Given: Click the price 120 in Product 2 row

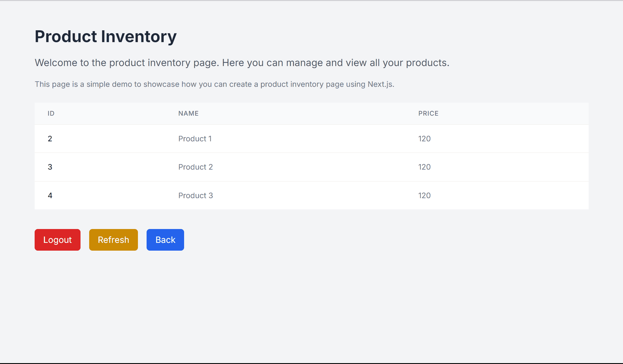Looking at the screenshot, I should tap(424, 167).
